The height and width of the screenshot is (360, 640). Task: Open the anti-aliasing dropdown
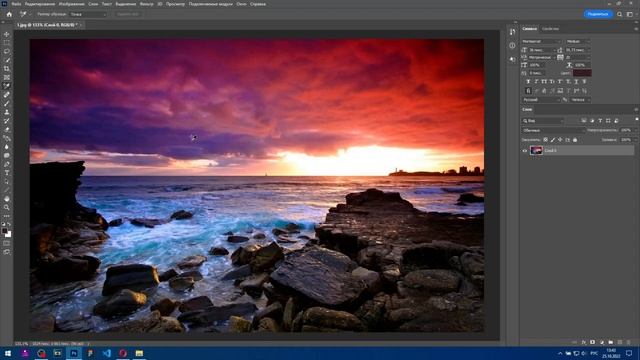pos(580,100)
